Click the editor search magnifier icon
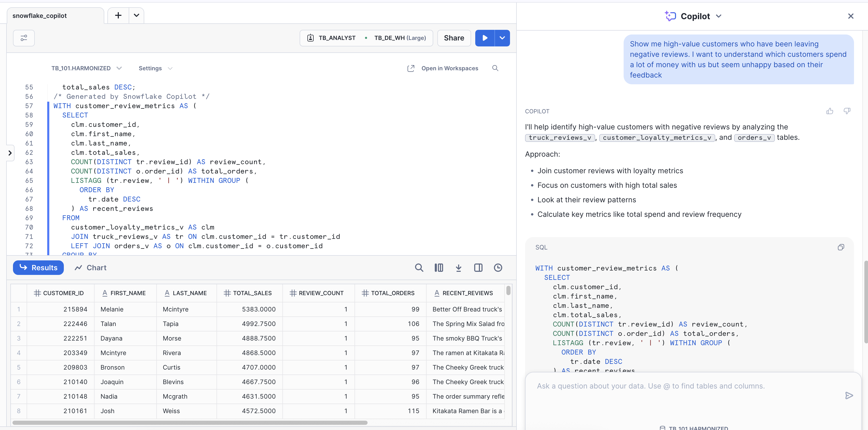This screenshot has height=430, width=868. coord(495,68)
